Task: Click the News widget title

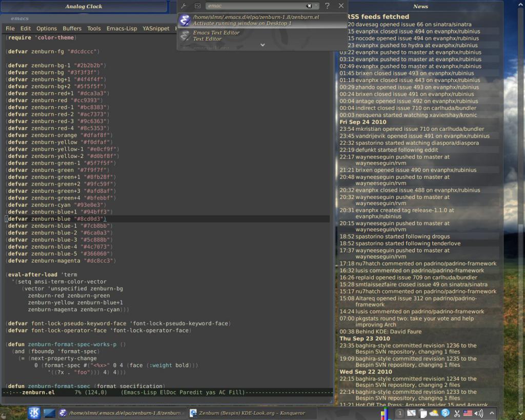Action: coord(420,6)
